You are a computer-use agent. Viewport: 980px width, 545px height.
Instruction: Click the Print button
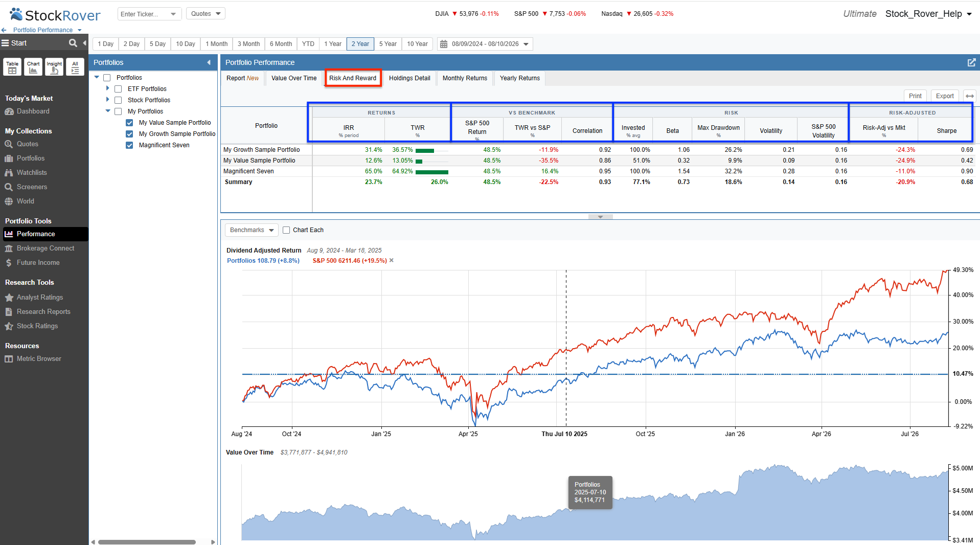pyautogui.click(x=915, y=96)
